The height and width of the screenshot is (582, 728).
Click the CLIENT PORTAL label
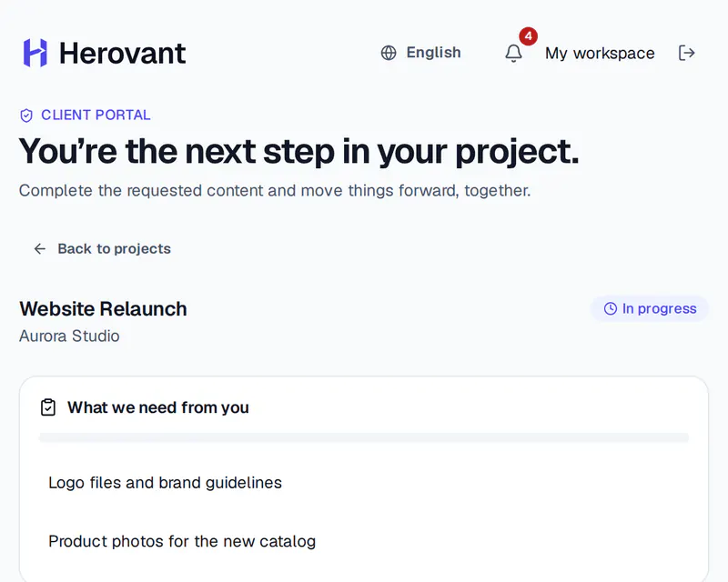point(96,115)
